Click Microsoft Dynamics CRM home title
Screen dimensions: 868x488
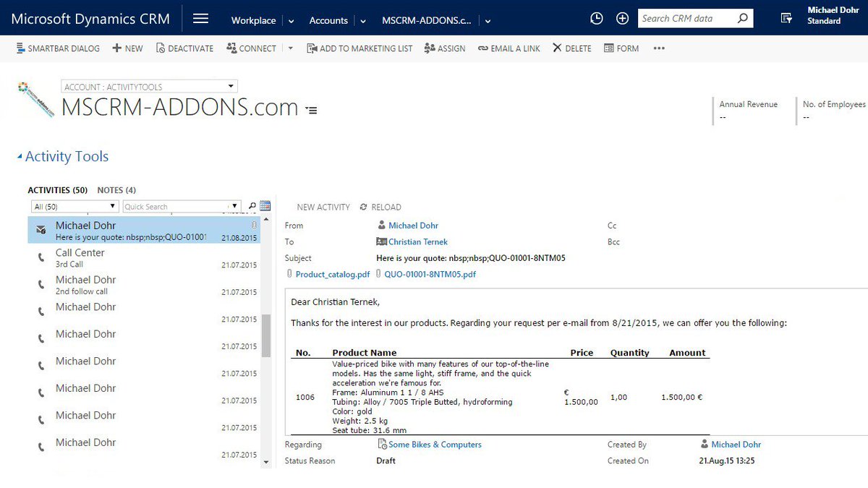pos(90,19)
